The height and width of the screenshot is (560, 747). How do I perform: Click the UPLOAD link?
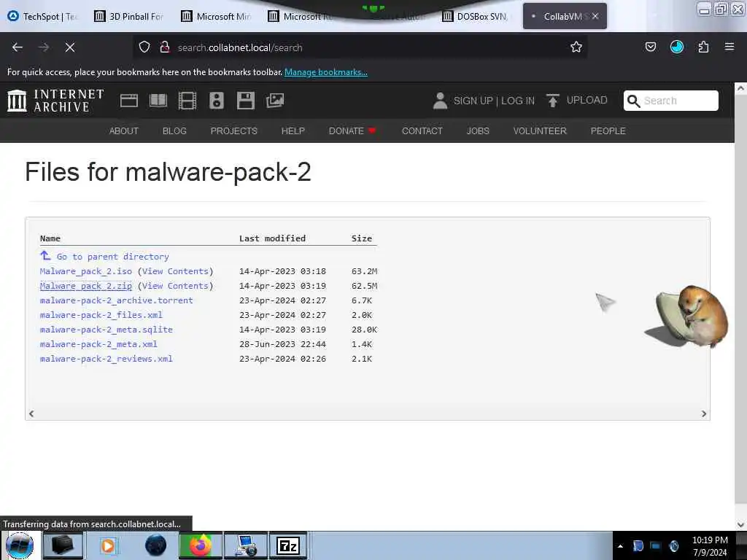tap(587, 100)
